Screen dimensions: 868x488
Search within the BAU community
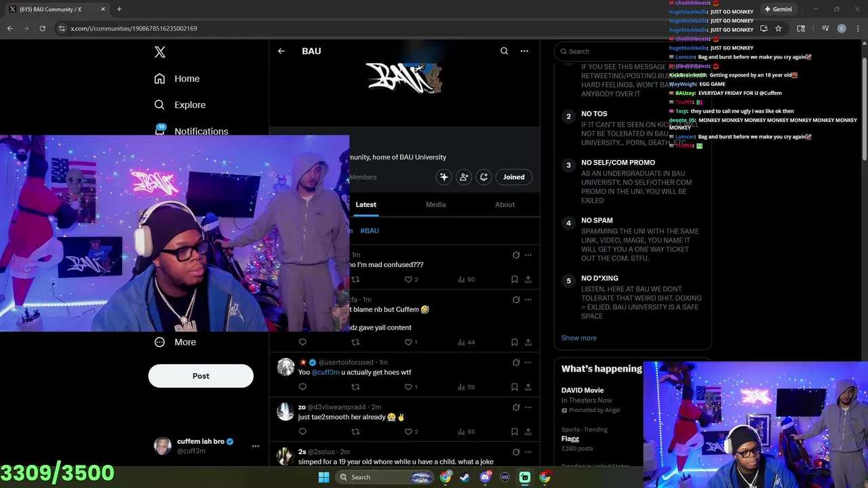click(504, 51)
